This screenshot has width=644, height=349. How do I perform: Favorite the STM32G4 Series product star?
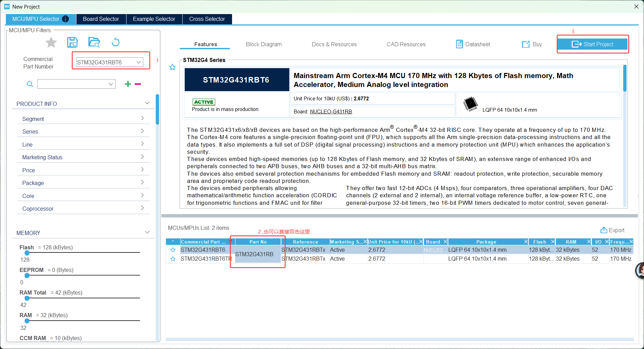point(172,67)
